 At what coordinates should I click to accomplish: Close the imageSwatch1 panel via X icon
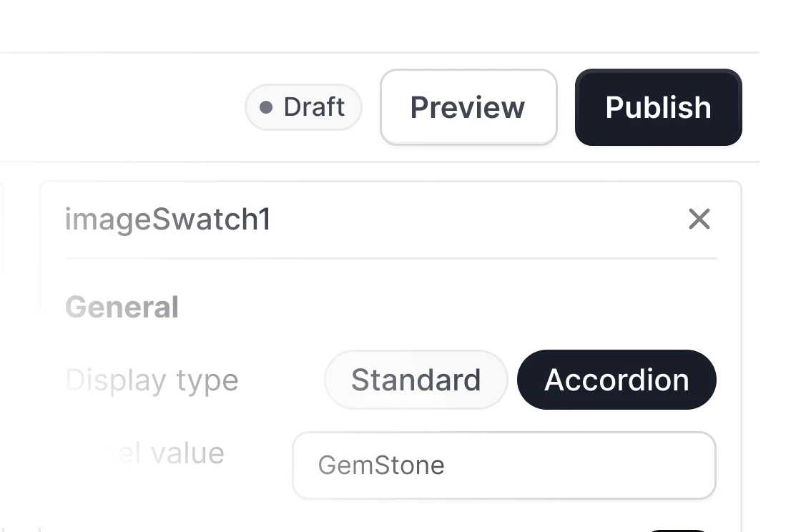(699, 220)
